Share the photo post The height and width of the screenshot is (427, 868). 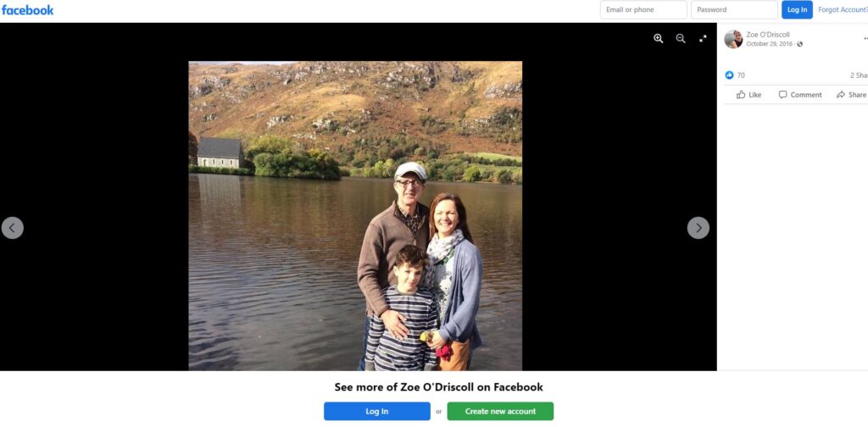(x=851, y=95)
